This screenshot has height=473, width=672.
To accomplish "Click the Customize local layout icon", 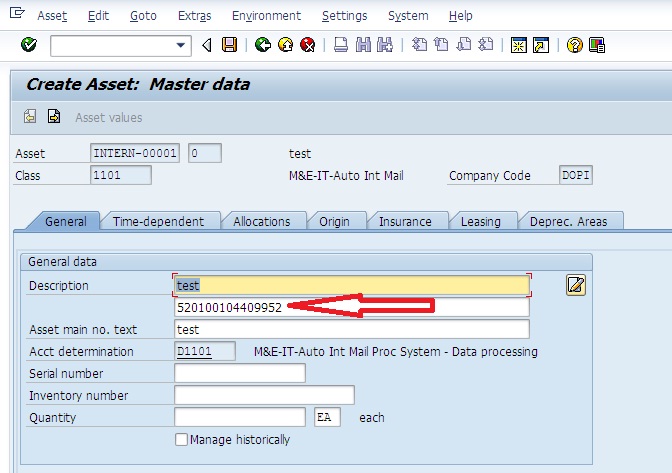I will coord(598,45).
